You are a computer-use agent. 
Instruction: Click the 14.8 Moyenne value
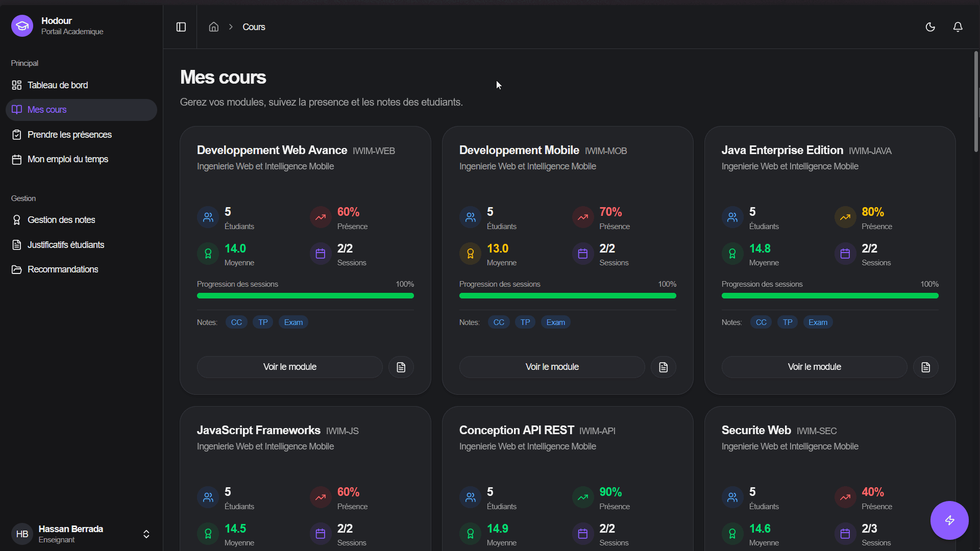tap(760, 248)
